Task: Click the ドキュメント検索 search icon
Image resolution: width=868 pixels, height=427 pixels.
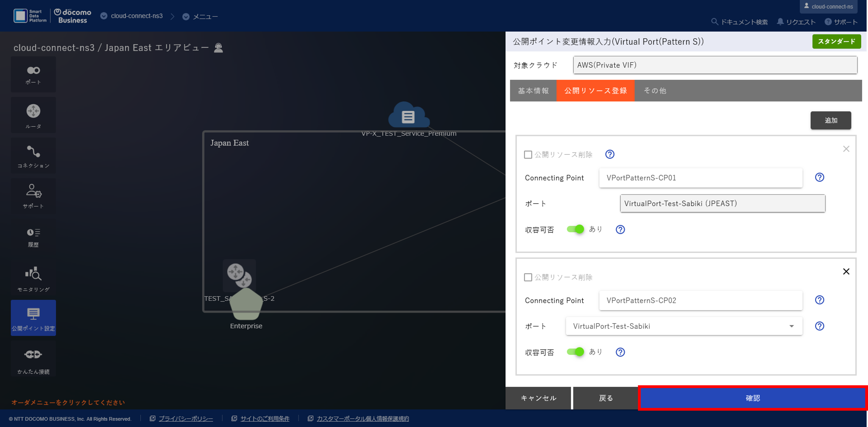Action: pyautogui.click(x=715, y=22)
